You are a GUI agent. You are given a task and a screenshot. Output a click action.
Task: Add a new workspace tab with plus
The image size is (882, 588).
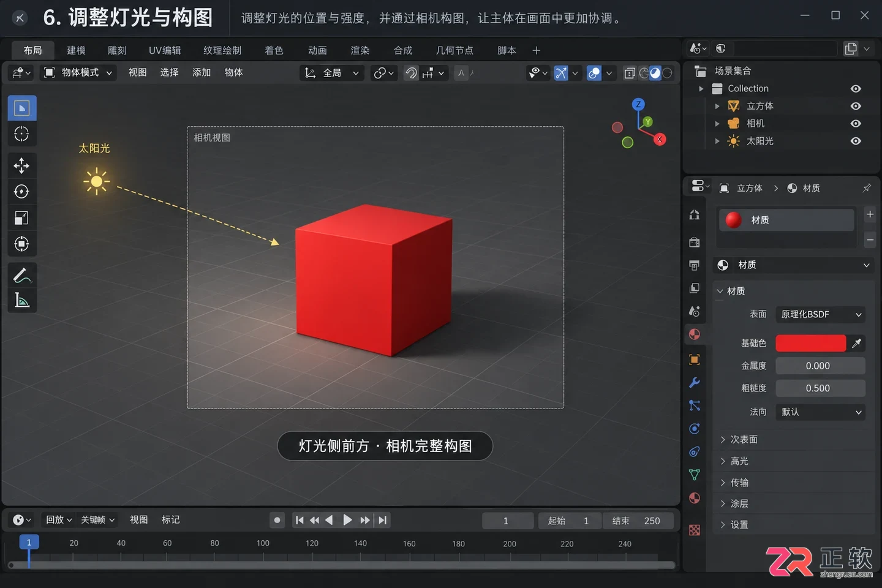click(537, 50)
